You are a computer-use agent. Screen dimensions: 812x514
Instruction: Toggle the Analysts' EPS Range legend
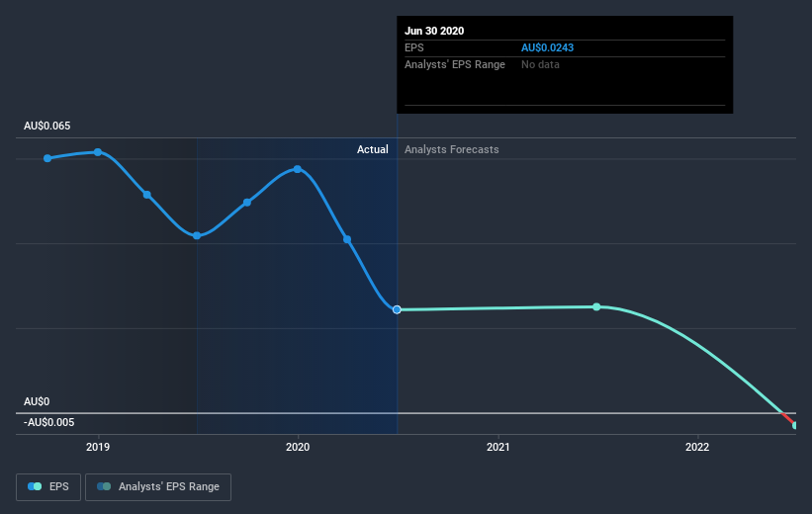coord(158,486)
